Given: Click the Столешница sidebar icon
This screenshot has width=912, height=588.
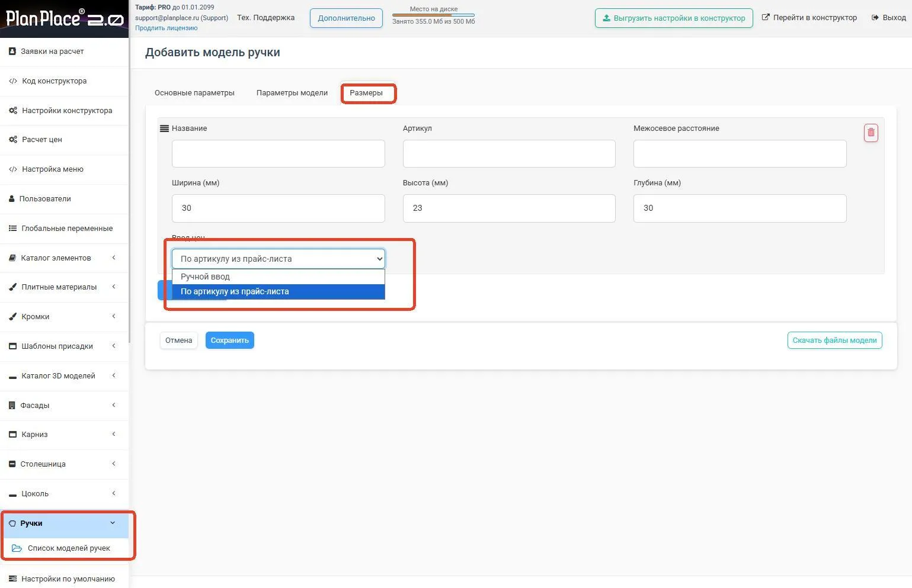Looking at the screenshot, I should point(12,464).
